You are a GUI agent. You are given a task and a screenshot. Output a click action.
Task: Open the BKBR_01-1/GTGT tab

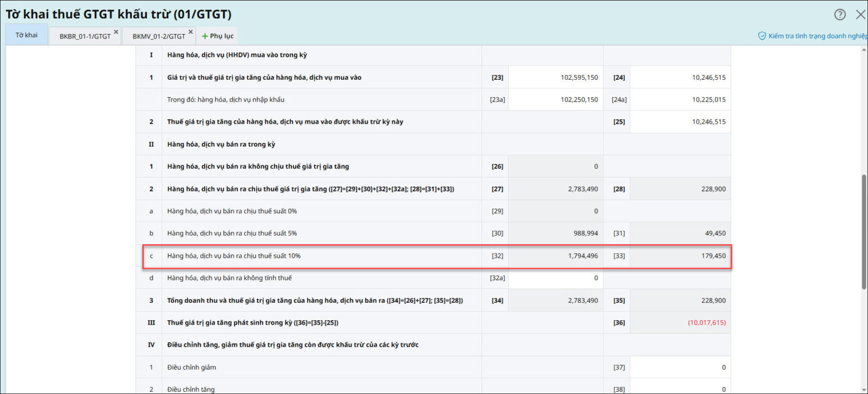point(84,36)
